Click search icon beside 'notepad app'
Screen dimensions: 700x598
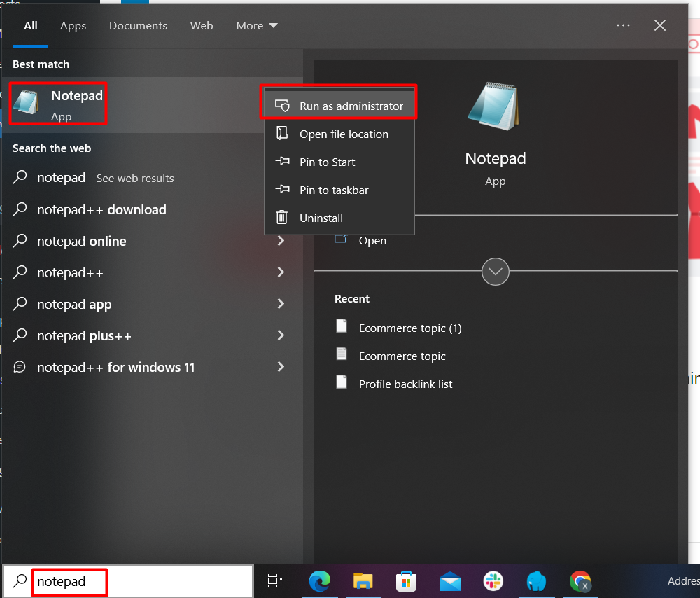click(20, 304)
